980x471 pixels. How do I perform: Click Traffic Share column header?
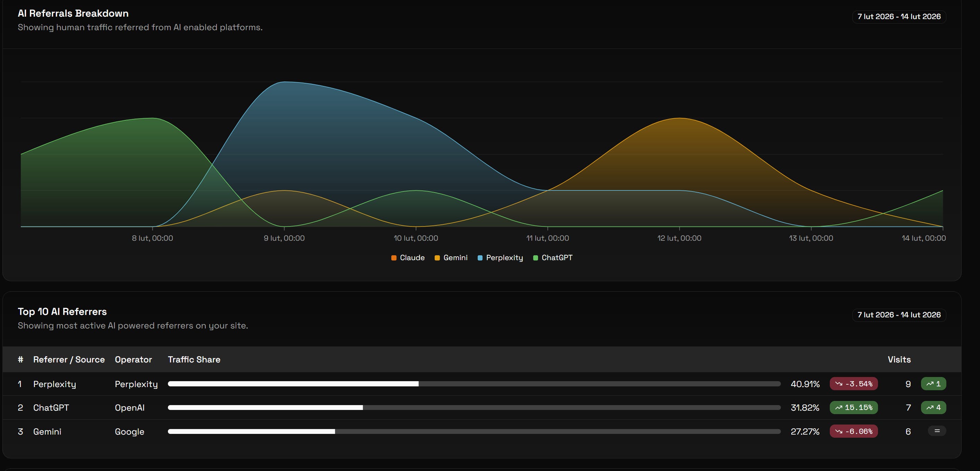coord(194,360)
